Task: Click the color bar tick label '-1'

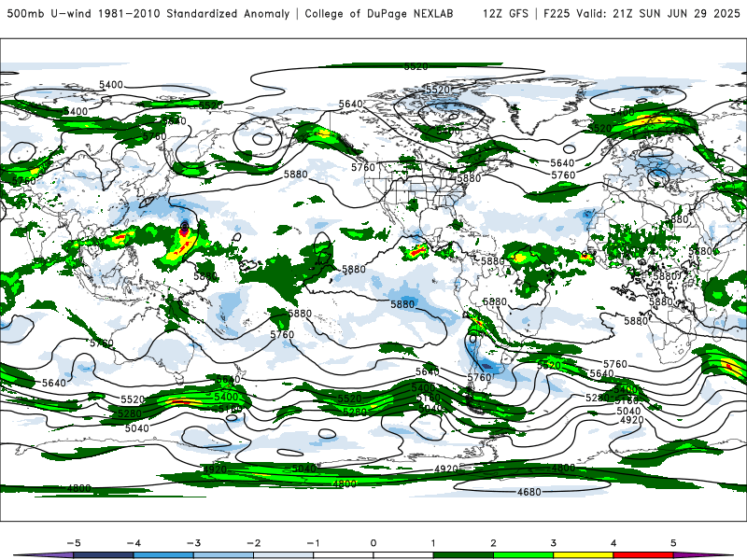Action: click(x=313, y=543)
